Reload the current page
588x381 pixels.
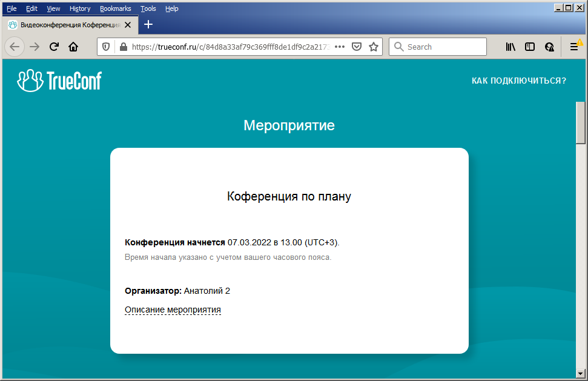(54, 47)
